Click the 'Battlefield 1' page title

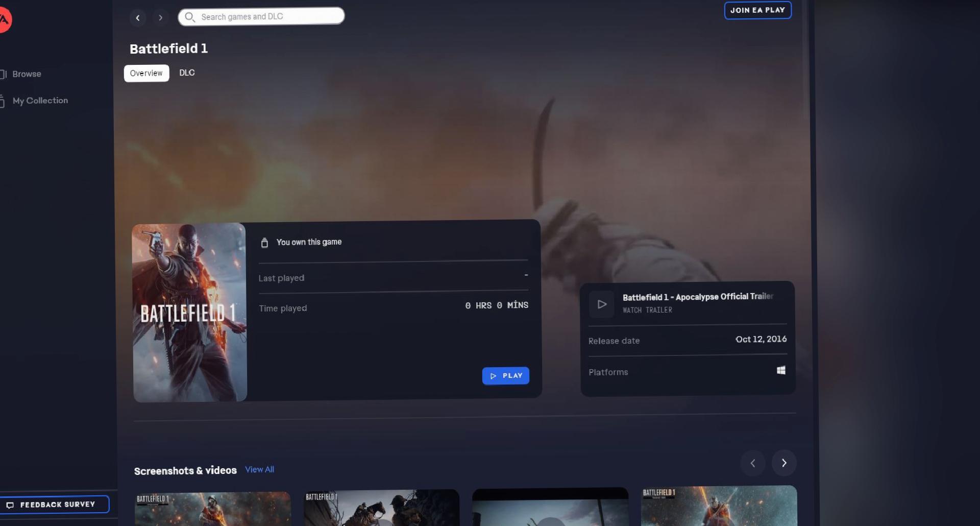pyautogui.click(x=168, y=49)
